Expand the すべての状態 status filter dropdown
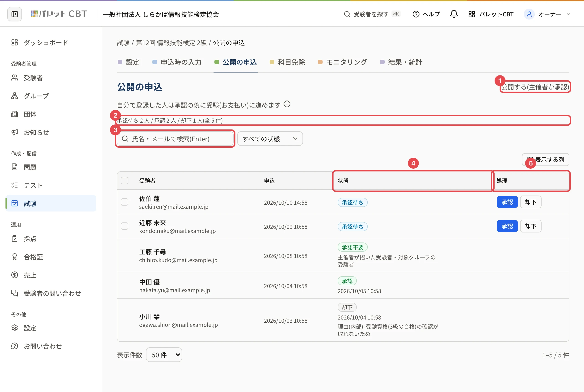Viewport: 584px width, 392px height. 270,139
